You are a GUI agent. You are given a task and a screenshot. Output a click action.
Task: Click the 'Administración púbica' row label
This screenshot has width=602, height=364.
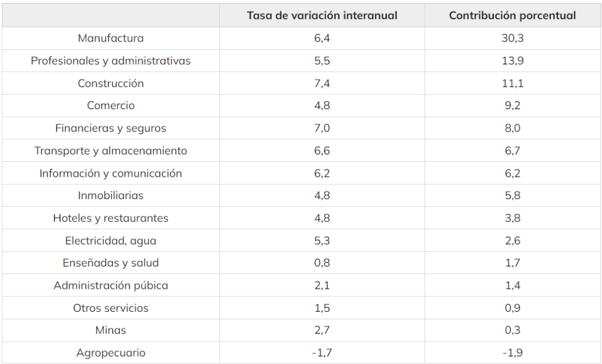point(111,285)
